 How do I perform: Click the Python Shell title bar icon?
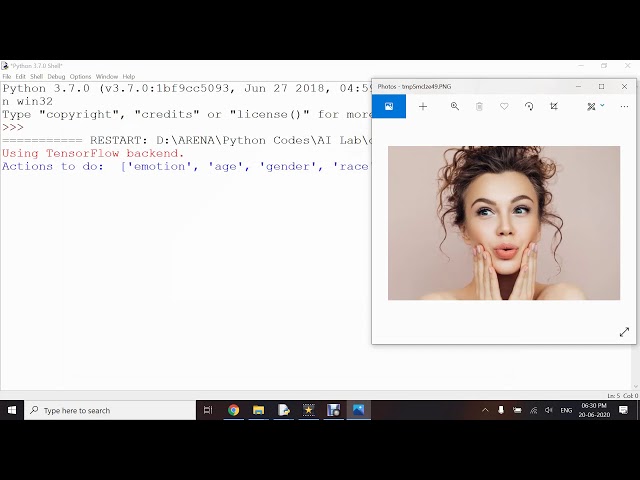4,66
